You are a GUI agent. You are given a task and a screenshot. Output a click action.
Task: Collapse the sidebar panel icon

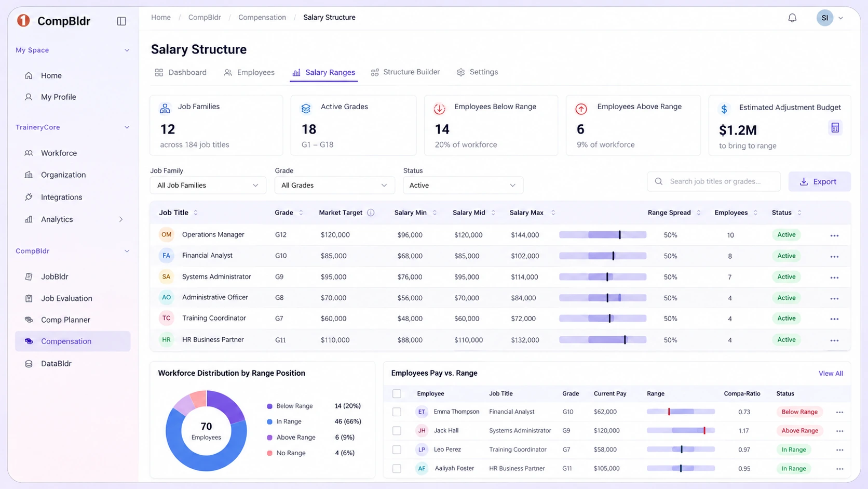pyautogui.click(x=121, y=21)
